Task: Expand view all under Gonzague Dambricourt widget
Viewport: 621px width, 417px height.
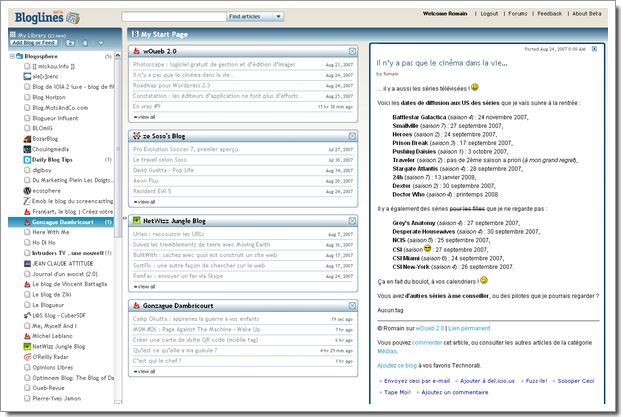Action: (x=145, y=371)
